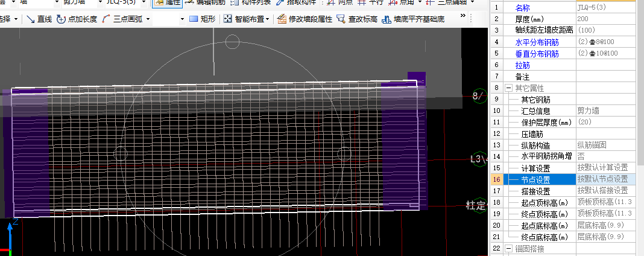Open 查改标高 check and edit elevation tool
The width and height of the screenshot is (644, 256).
[357, 19]
